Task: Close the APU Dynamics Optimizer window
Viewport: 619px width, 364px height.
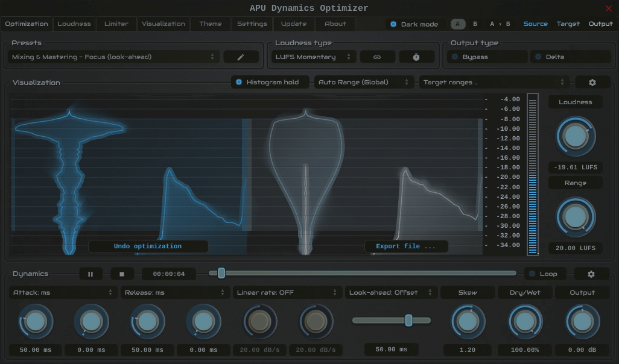Action: [608, 8]
